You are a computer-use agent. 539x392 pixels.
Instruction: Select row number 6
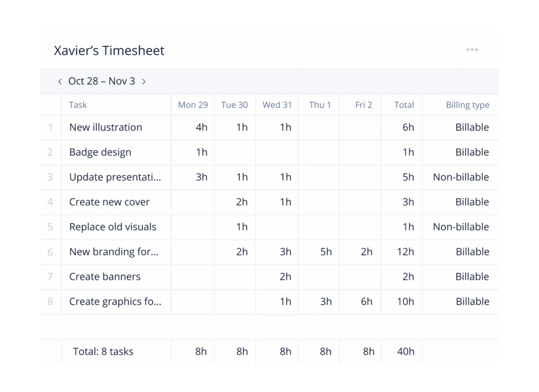click(x=51, y=252)
